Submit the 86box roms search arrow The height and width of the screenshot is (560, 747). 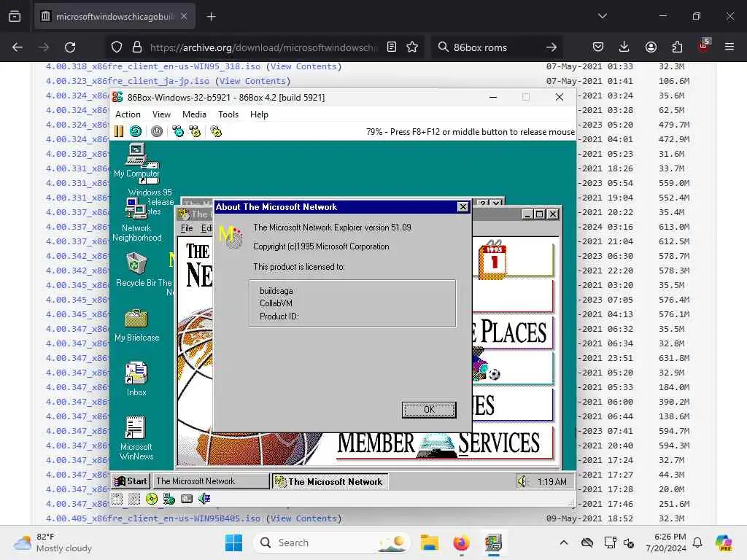coord(551,47)
